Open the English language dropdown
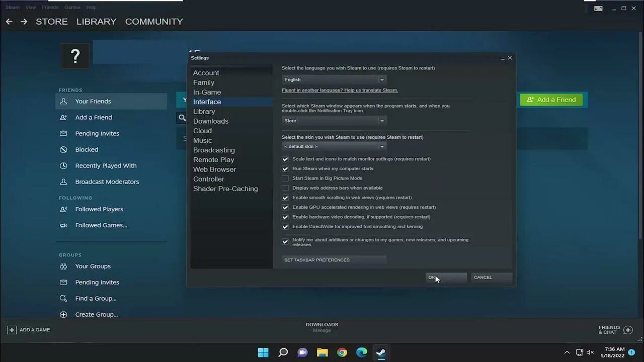The height and width of the screenshot is (362, 644). point(334,79)
